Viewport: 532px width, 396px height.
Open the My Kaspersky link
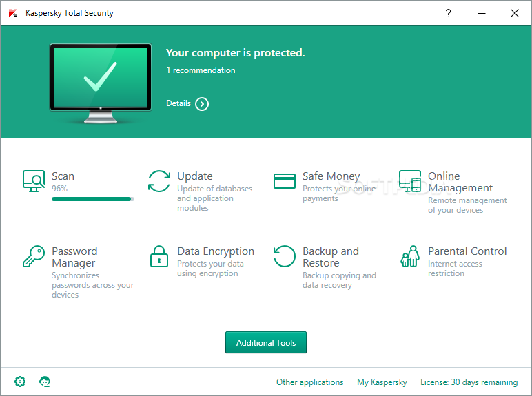(382, 382)
